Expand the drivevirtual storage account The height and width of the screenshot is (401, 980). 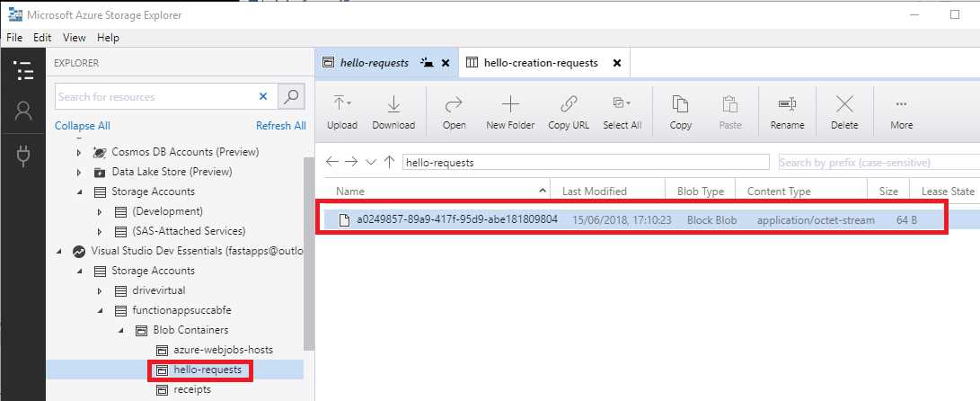(99, 291)
